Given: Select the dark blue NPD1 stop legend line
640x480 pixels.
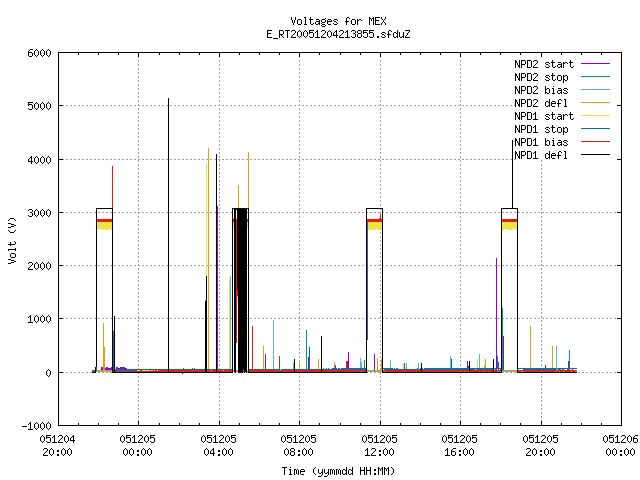Looking at the screenshot, I should pos(595,129).
